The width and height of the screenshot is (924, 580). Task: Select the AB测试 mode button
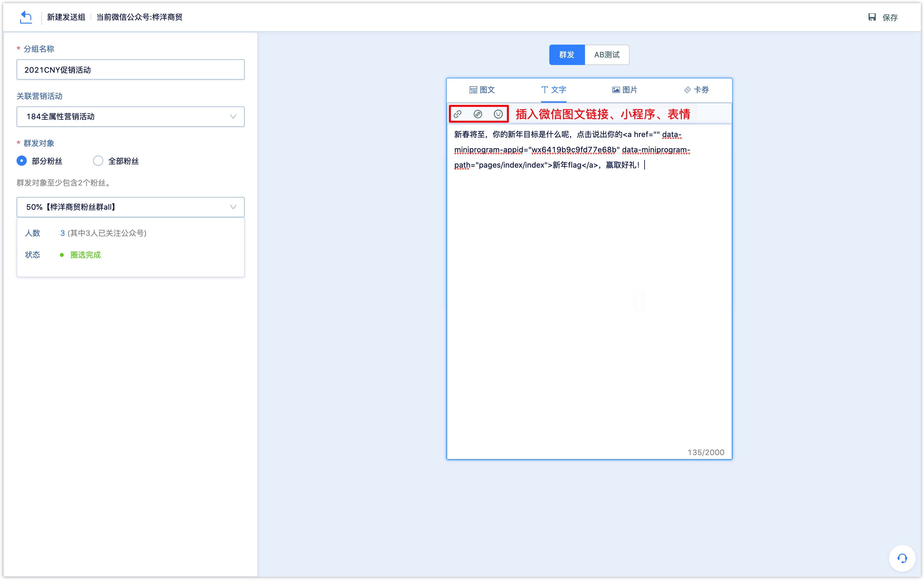pyautogui.click(x=607, y=55)
